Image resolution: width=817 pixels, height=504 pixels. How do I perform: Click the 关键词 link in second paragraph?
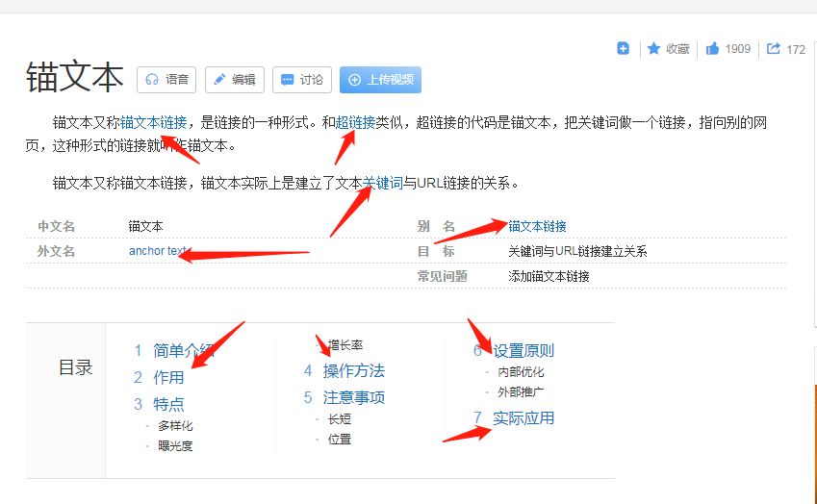click(x=382, y=183)
